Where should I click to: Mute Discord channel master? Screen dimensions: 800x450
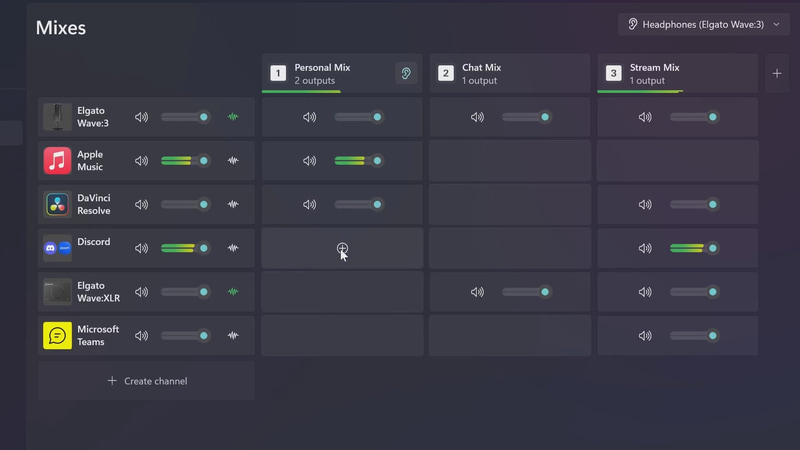click(141, 248)
